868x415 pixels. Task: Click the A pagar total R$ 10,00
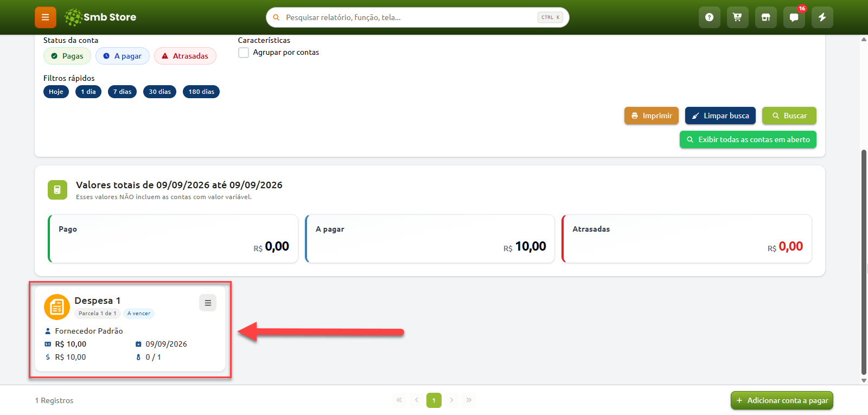click(525, 247)
